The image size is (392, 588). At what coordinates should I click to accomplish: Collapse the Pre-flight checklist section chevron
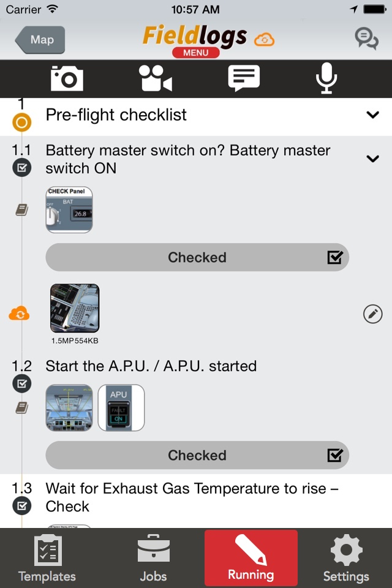(372, 115)
